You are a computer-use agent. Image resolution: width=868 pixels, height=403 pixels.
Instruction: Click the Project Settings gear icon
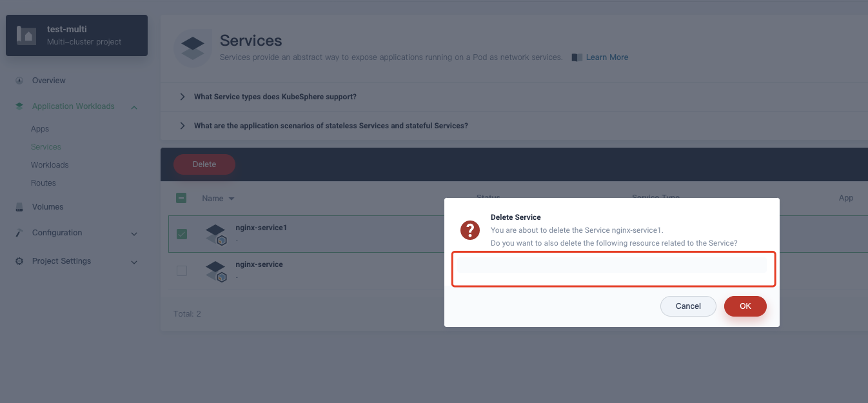point(19,261)
